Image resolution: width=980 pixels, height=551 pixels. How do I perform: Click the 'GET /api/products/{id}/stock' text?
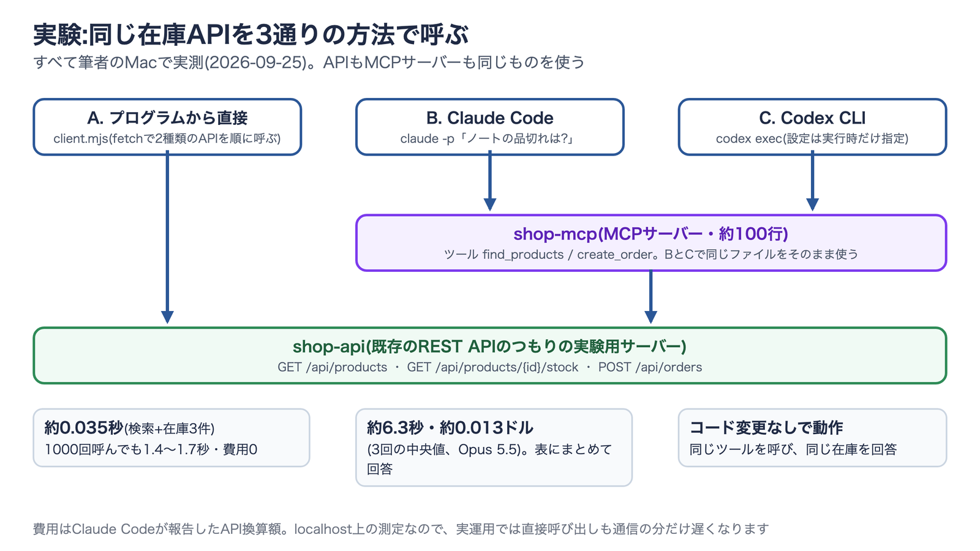pyautogui.click(x=492, y=367)
